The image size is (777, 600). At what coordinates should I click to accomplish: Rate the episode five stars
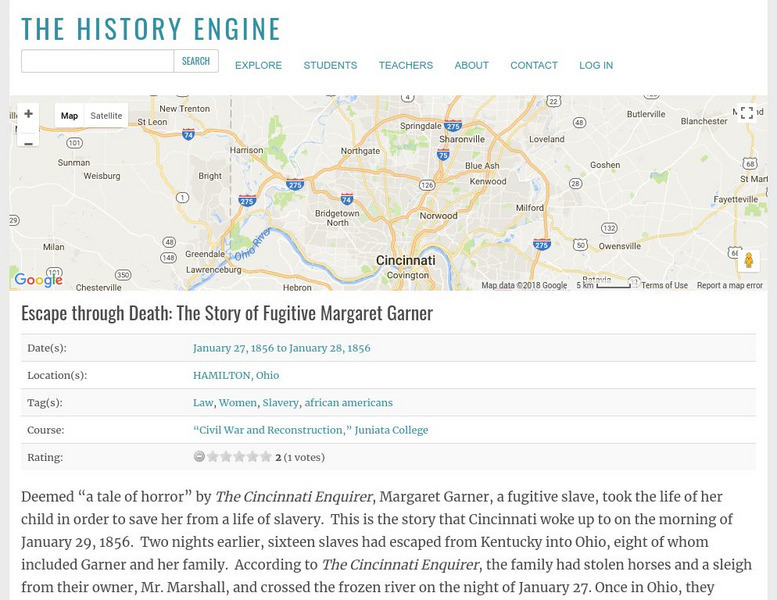point(266,457)
